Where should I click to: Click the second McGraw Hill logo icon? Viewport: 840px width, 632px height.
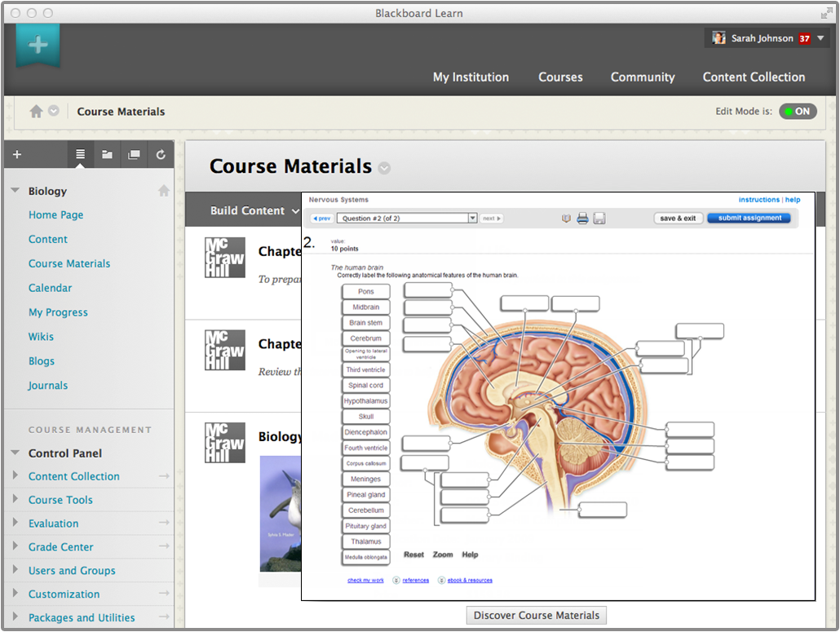pyautogui.click(x=225, y=351)
